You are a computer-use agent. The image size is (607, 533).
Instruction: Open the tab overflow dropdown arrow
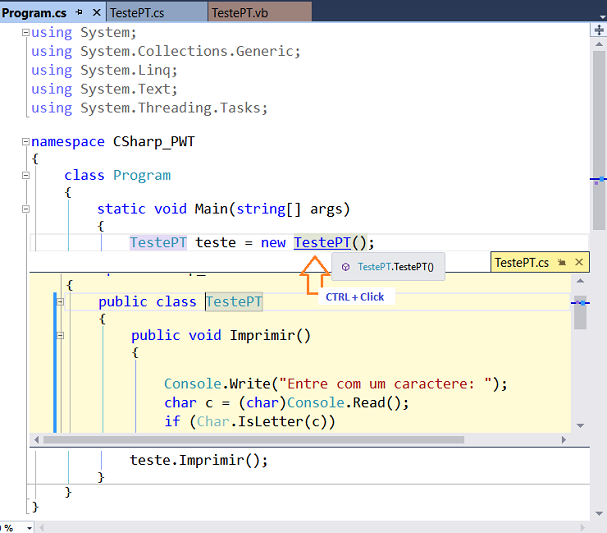click(x=602, y=17)
